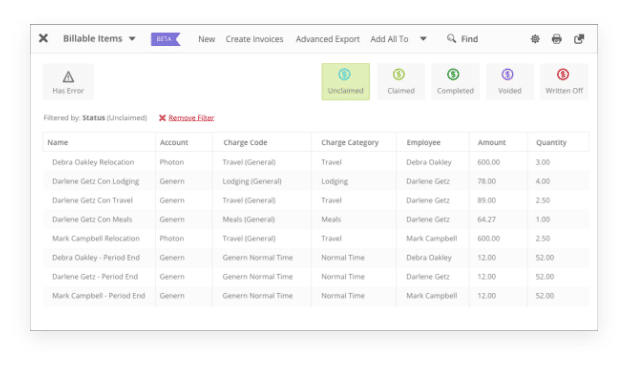The width and height of the screenshot is (628, 367).
Task: Click the Find search field
Action: click(469, 39)
